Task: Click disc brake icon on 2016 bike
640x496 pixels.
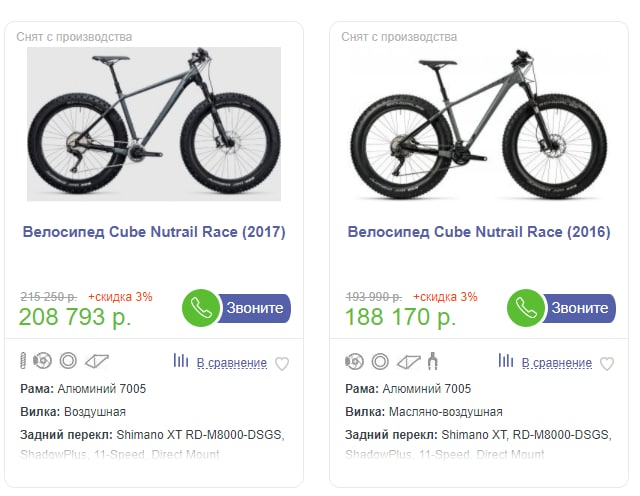Action: (355, 361)
